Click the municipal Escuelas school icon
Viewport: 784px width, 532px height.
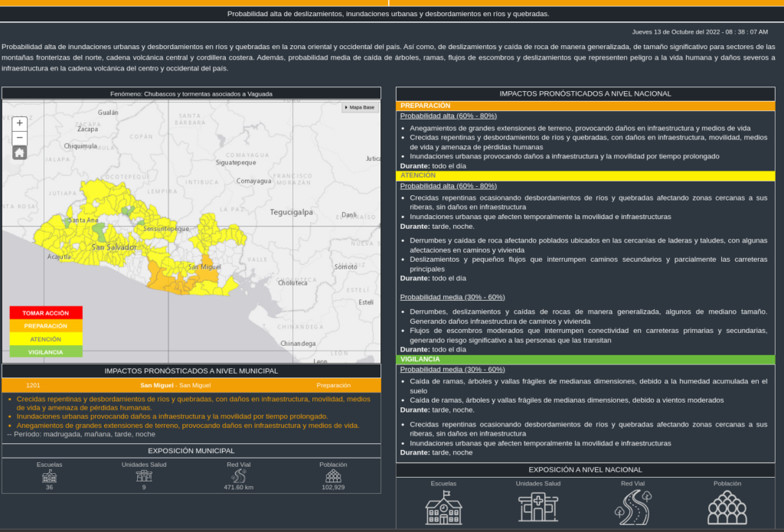(x=49, y=475)
